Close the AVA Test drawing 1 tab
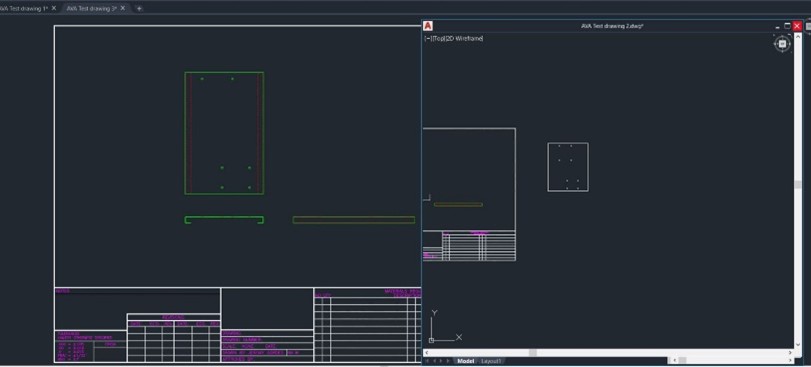 (x=54, y=8)
